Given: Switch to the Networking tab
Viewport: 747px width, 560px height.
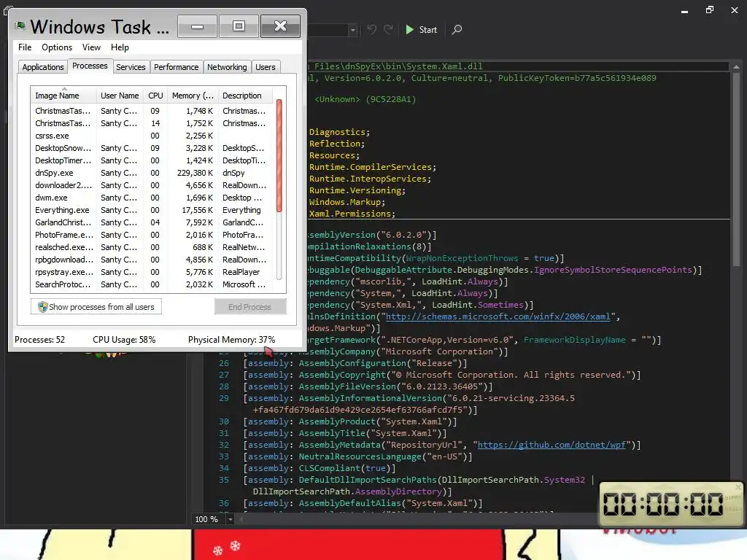Looking at the screenshot, I should point(227,67).
